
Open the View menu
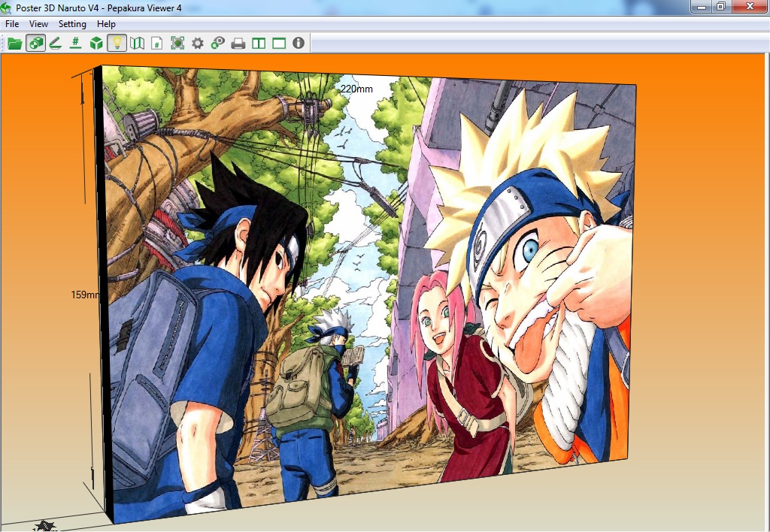point(38,23)
